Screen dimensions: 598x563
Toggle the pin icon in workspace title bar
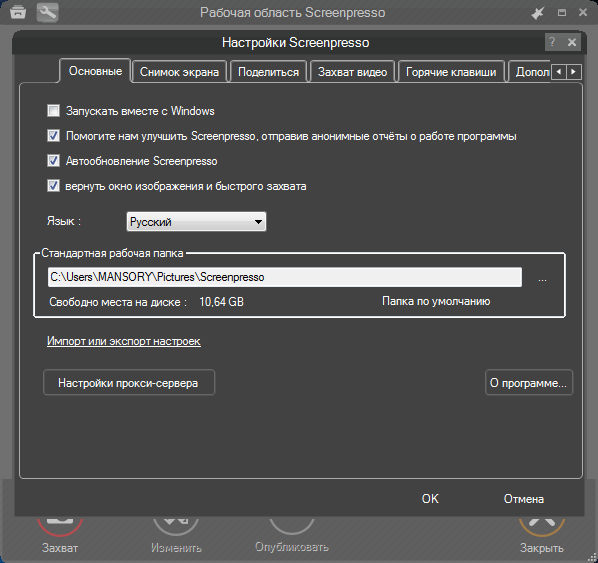coord(538,13)
